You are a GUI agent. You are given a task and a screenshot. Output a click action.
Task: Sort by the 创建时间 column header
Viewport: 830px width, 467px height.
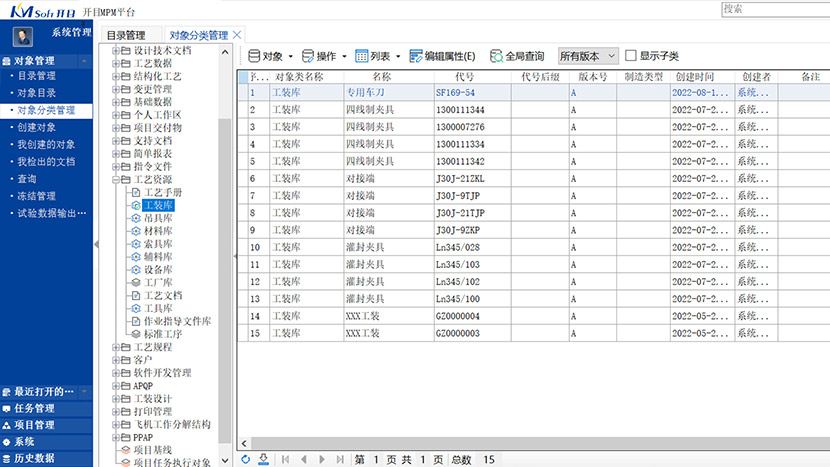[695, 76]
